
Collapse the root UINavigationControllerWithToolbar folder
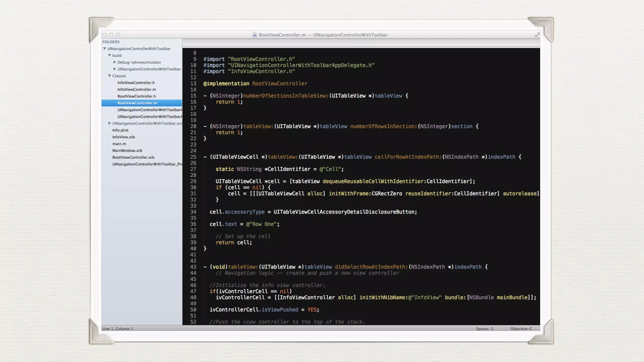point(104,49)
